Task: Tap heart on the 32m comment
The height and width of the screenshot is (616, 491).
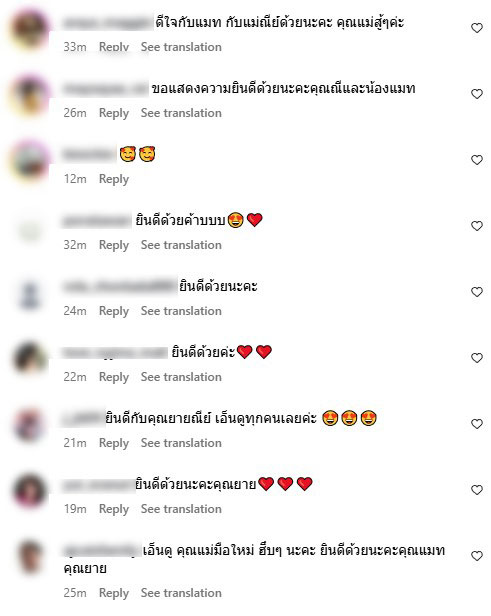Action: pos(477,226)
